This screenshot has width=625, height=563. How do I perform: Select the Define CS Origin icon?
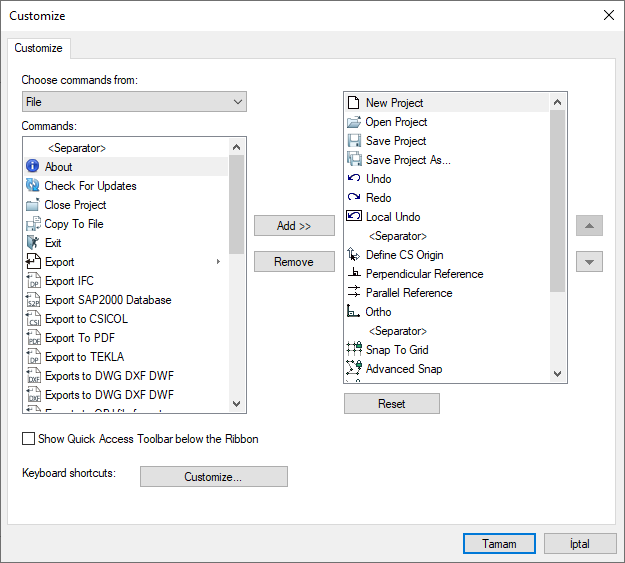pos(354,255)
